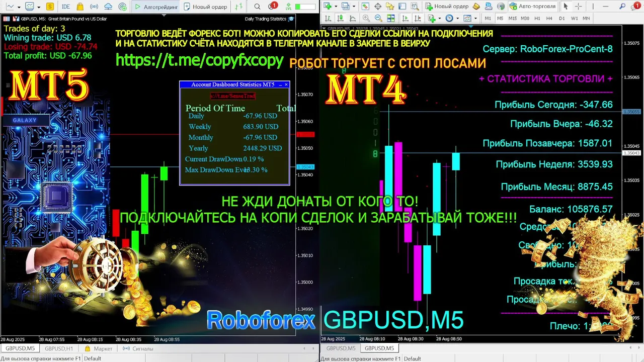This screenshot has width=644, height=362.
Task: Select the GBPUSD,M5 tab in MT5
Action: [20, 348]
